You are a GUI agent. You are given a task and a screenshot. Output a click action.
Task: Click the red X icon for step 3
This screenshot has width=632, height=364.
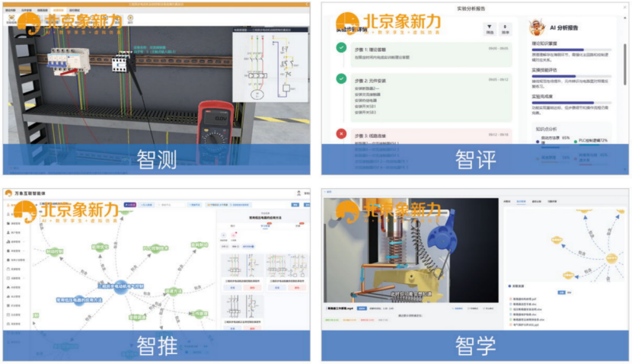coord(341,134)
